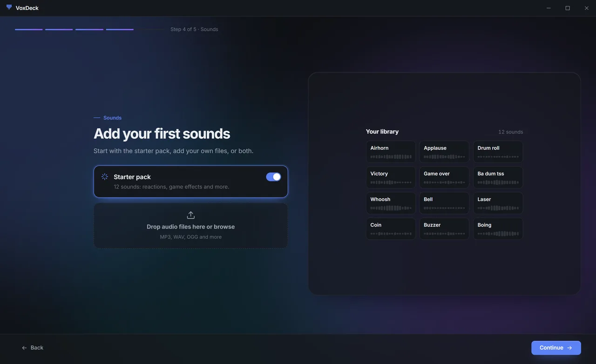The height and width of the screenshot is (364, 596).
Task: Close the VoxDeck window
Action: click(587, 8)
